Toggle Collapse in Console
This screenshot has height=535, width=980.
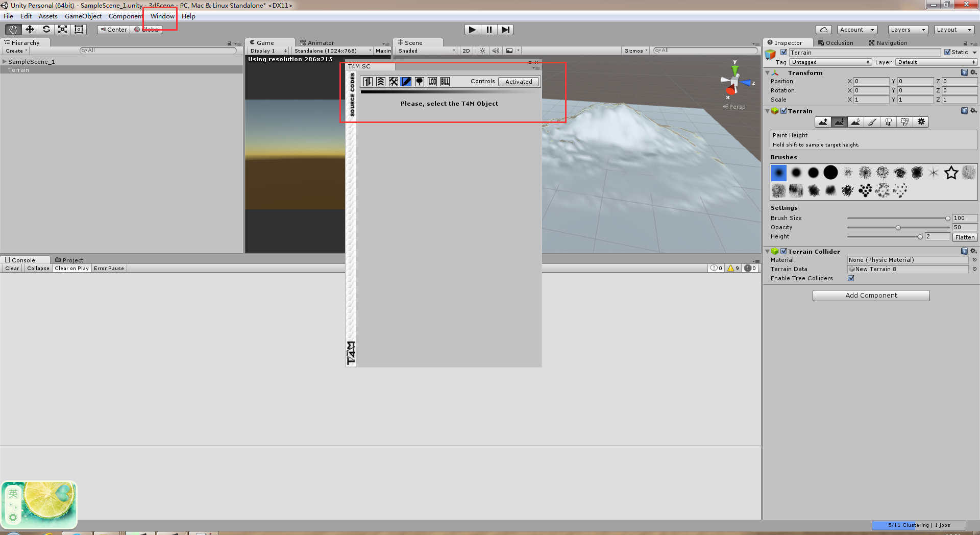[38, 269]
